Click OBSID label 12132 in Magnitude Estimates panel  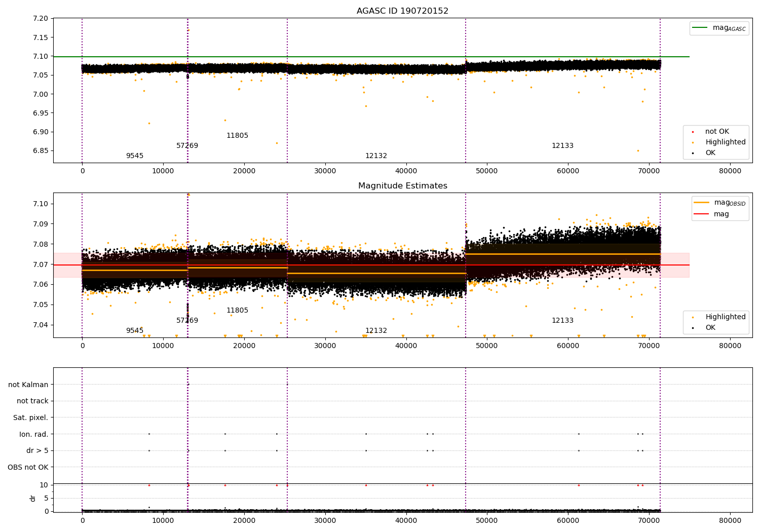pos(376,331)
